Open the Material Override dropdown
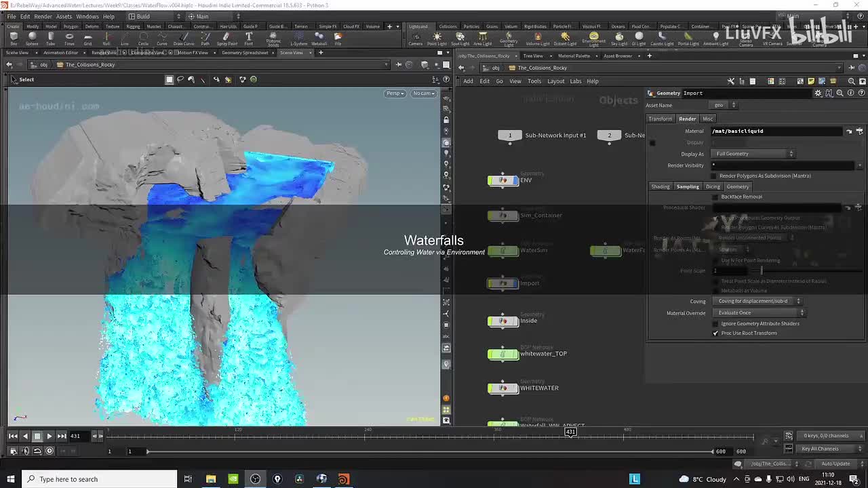868x488 pixels. pos(759,313)
